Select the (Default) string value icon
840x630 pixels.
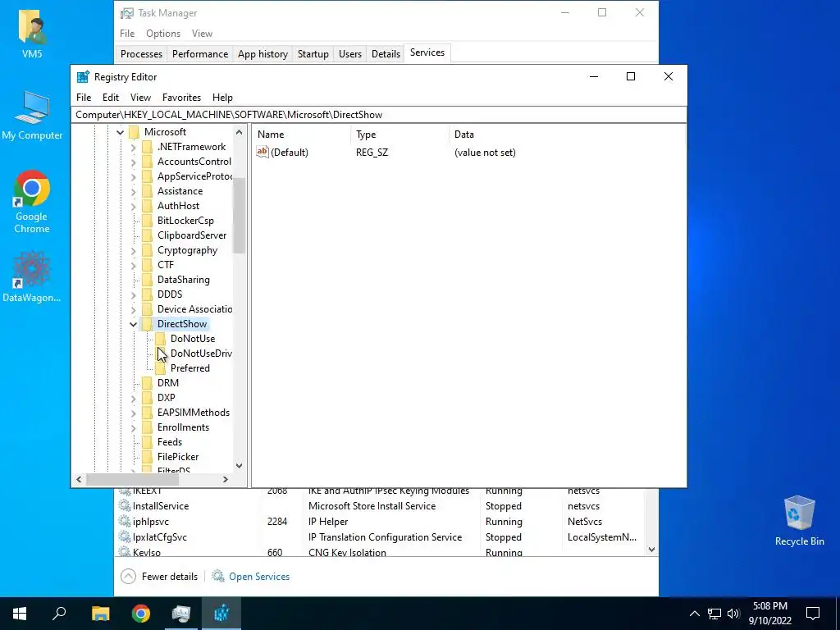(262, 152)
